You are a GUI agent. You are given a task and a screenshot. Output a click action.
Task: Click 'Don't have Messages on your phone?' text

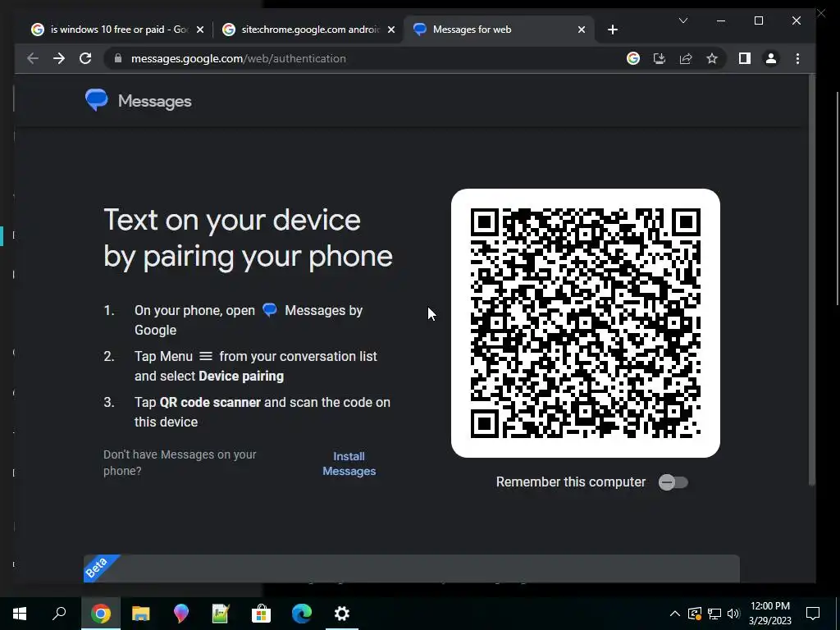pos(180,463)
